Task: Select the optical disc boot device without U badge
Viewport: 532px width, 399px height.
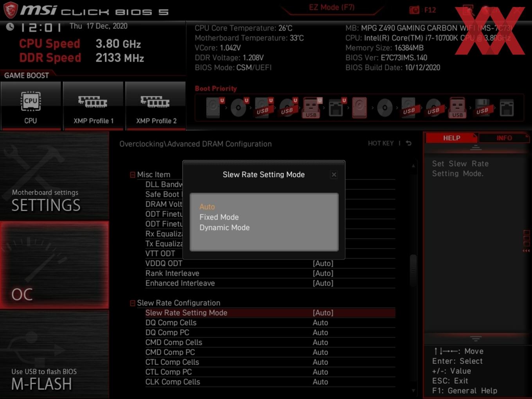Action: point(385,108)
